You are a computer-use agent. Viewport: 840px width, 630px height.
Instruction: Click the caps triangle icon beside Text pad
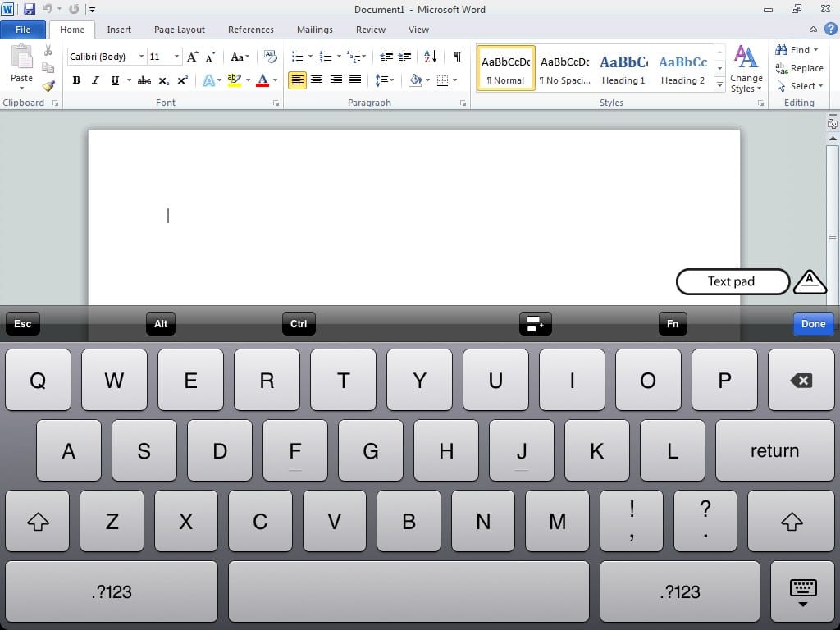pyautogui.click(x=810, y=282)
